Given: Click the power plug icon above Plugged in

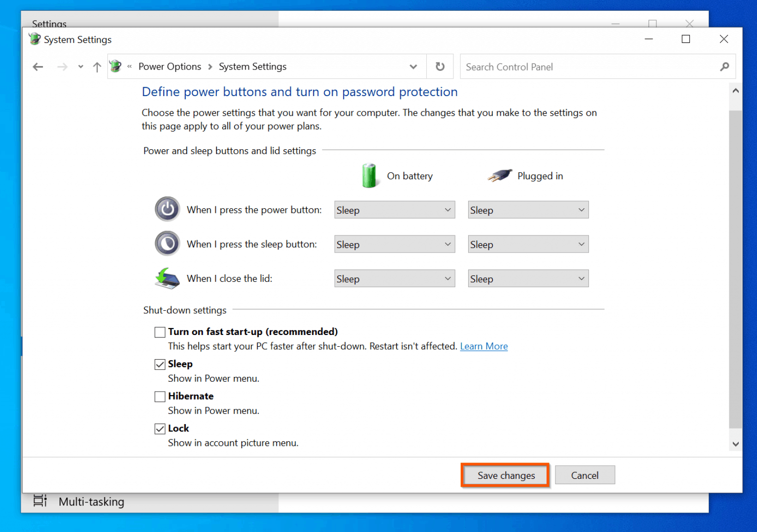Looking at the screenshot, I should pyautogui.click(x=499, y=175).
